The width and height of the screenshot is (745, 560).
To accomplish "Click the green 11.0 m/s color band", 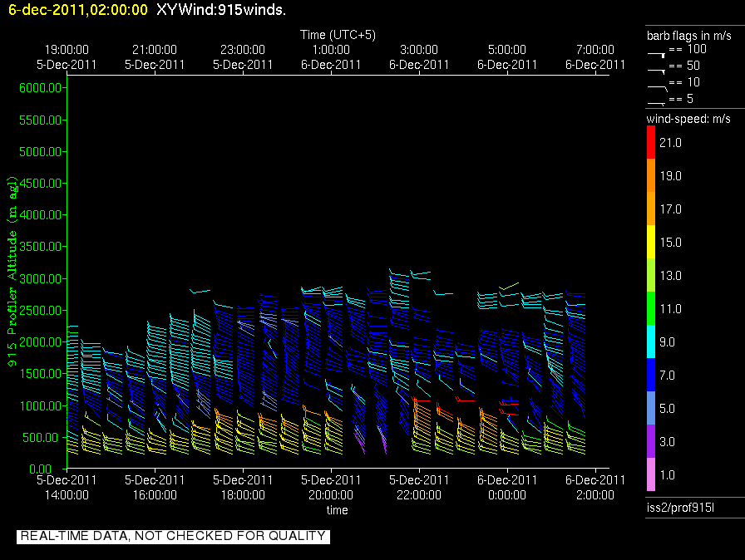I will click(x=651, y=308).
